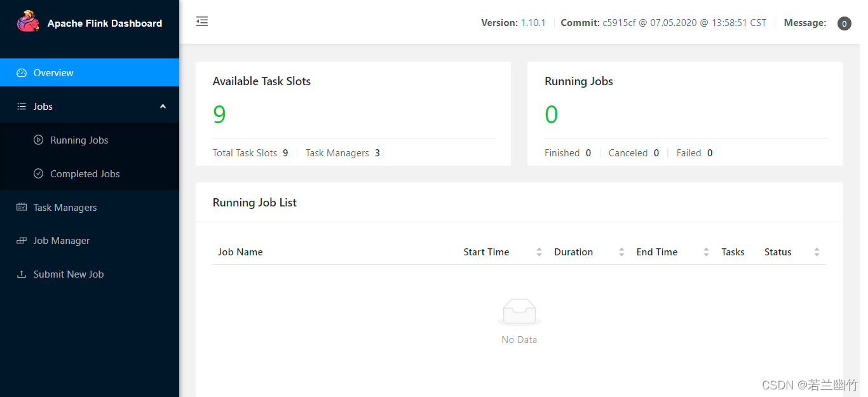Click the Message label in header

[x=805, y=23]
